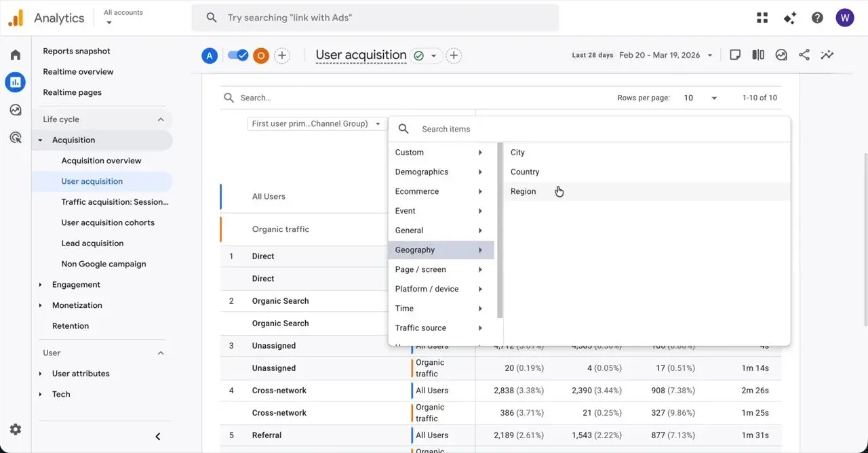
Task: Collapse the left navigation panel arrow
Action: (x=158, y=437)
